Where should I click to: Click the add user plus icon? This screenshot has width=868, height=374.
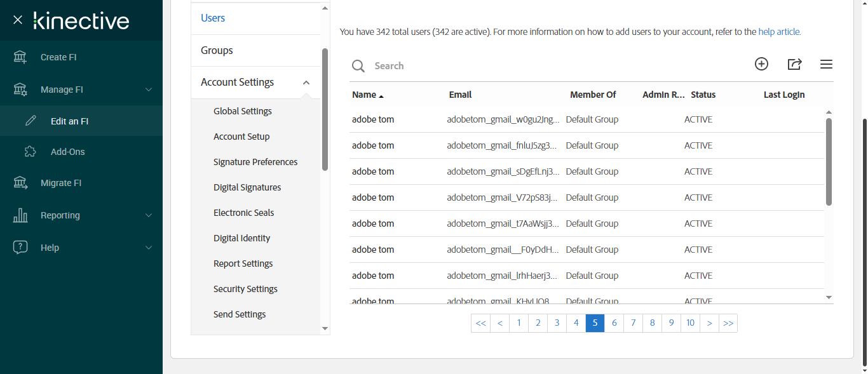[x=761, y=64]
